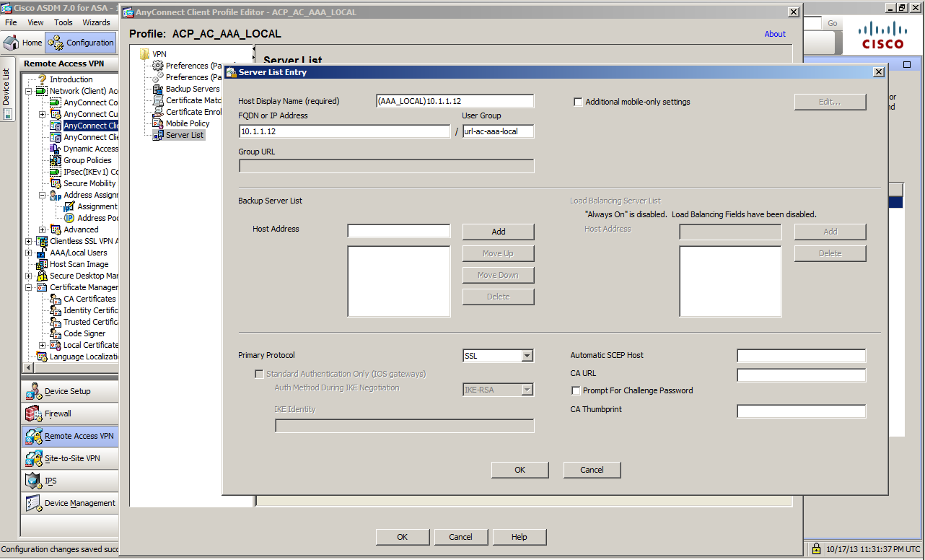The height and width of the screenshot is (560, 925).
Task: Click the lock icon in status bar
Action: click(816, 549)
